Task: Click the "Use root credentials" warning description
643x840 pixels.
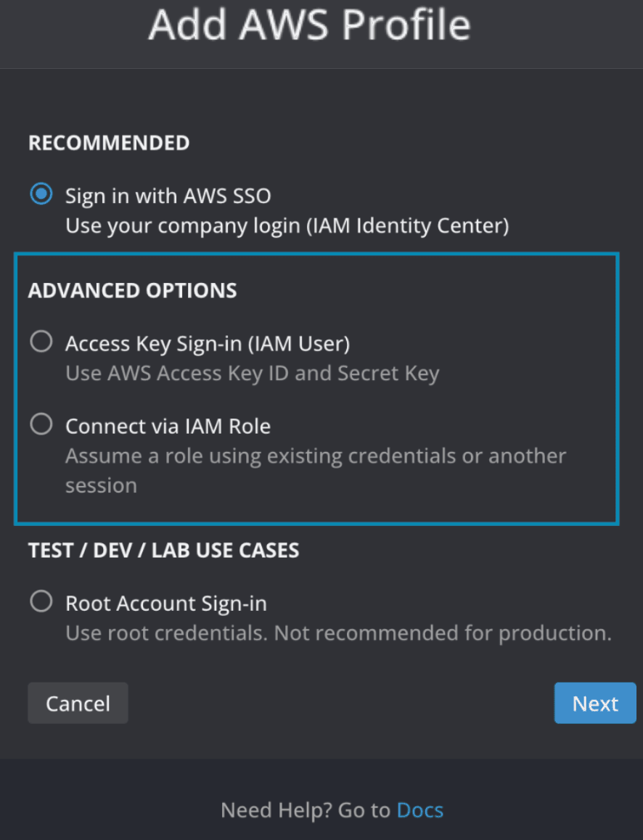Action: coord(338,633)
